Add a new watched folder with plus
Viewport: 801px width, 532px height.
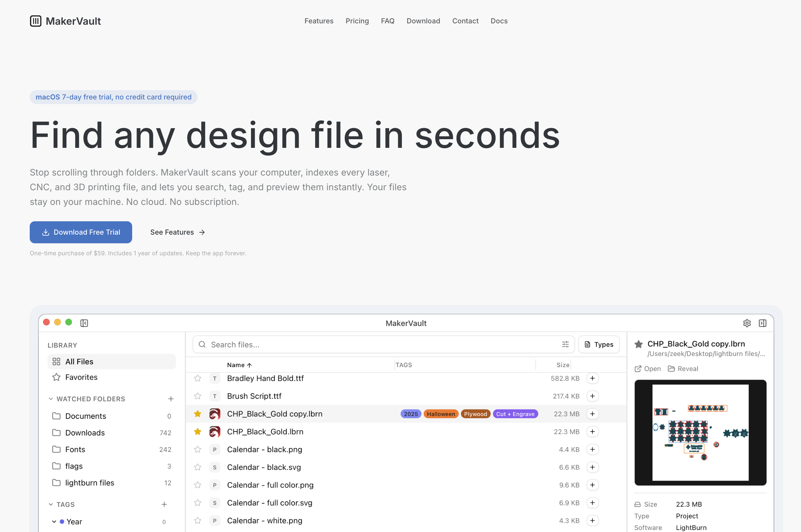[x=171, y=398]
